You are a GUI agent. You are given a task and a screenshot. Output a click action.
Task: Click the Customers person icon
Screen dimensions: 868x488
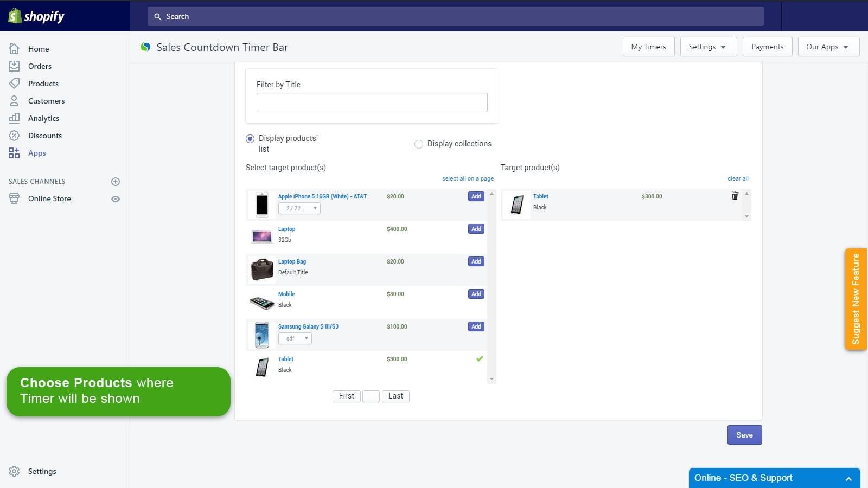tap(14, 101)
